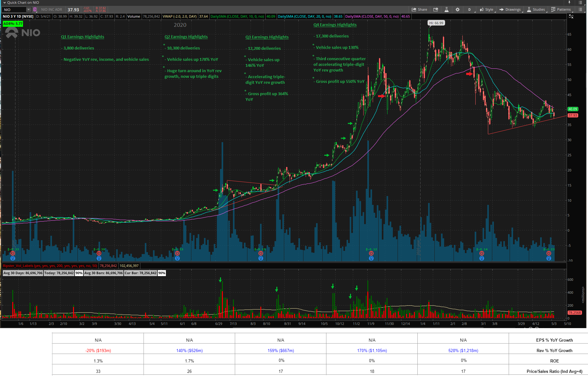Open the Drawings tool dropdown
This screenshot has width=588, height=382.
click(510, 9)
